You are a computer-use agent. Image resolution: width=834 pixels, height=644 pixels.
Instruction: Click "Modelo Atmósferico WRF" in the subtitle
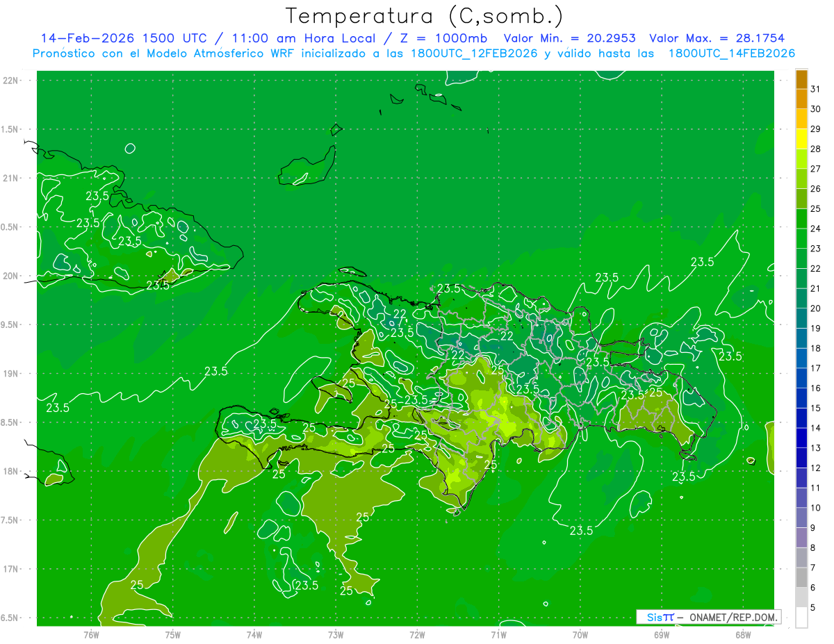[x=220, y=53]
